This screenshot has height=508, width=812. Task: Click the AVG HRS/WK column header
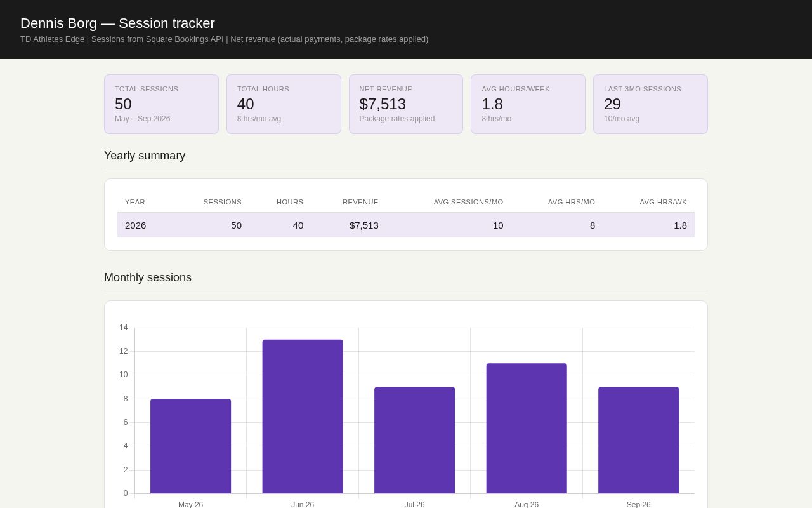pyautogui.click(x=663, y=202)
